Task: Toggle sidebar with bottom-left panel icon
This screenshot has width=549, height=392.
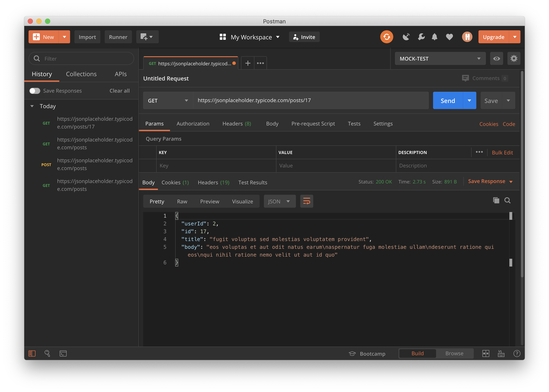Action: tap(32, 354)
